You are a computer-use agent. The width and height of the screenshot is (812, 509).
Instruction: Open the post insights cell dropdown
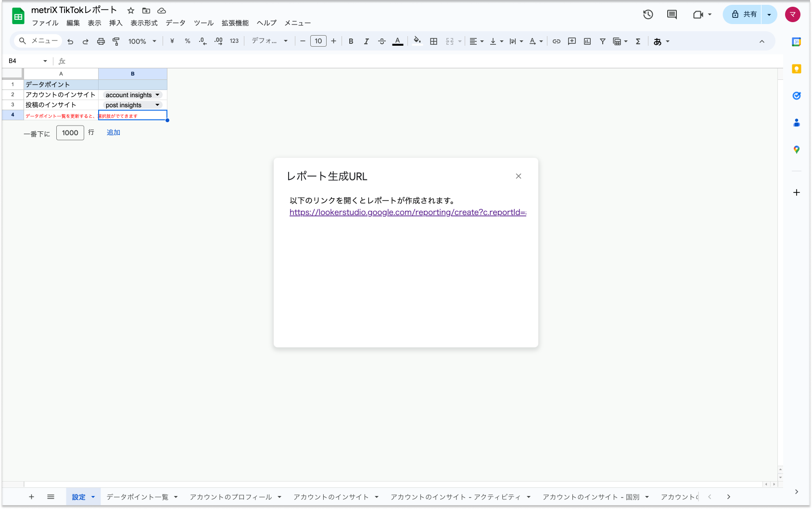click(x=157, y=105)
